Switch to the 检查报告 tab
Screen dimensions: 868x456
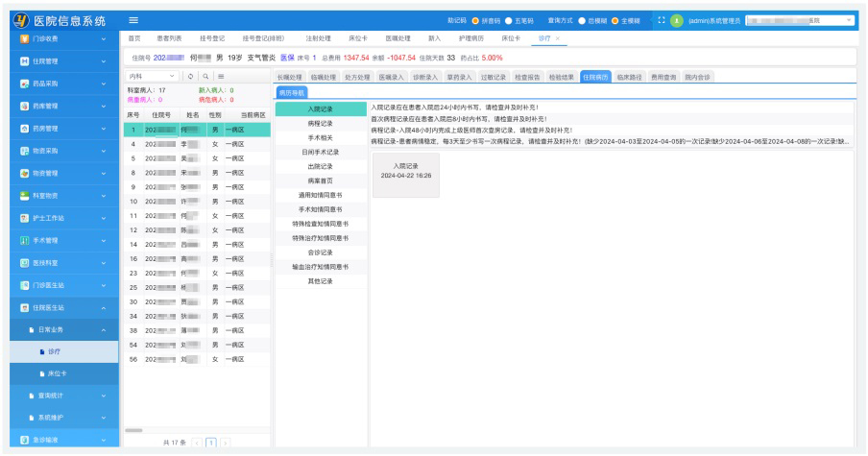(527, 77)
